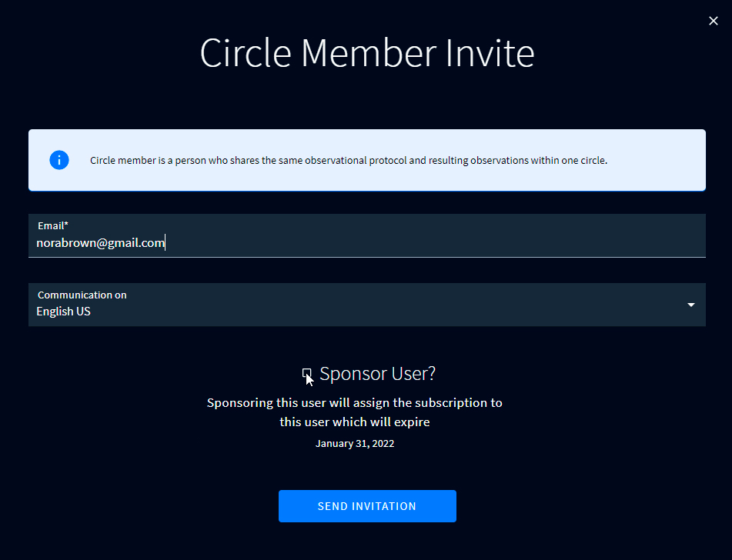Click the Email* field label
The image size is (732, 560).
tap(53, 225)
